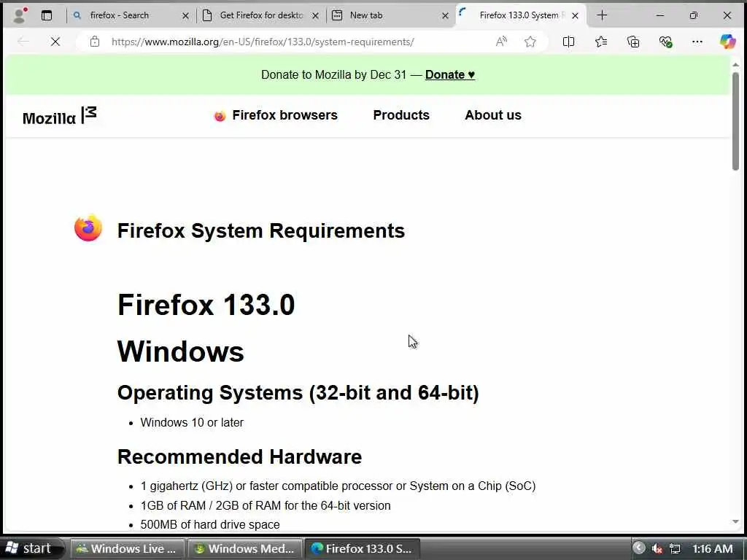Add this page to favorites star

click(x=530, y=42)
